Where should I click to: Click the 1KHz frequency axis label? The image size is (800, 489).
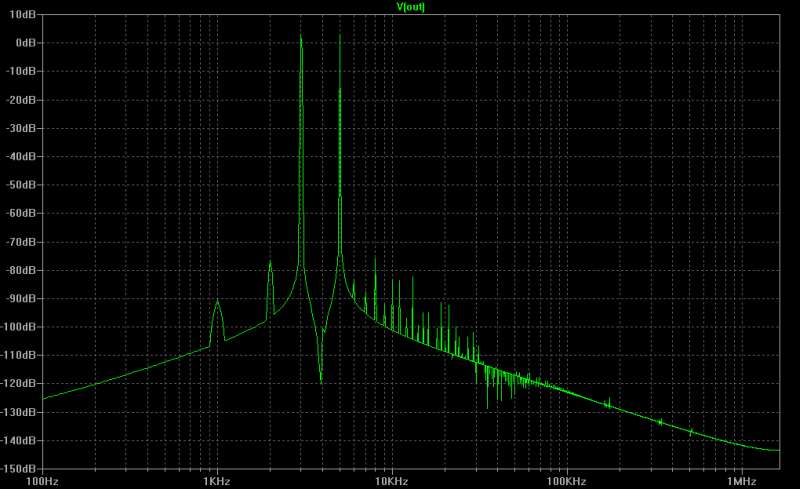[x=217, y=481]
